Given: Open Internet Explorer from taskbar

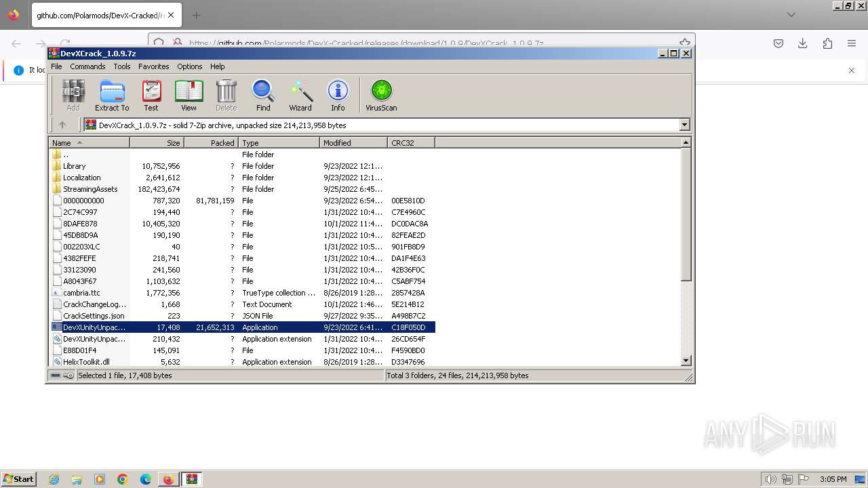Looking at the screenshot, I should (54, 479).
